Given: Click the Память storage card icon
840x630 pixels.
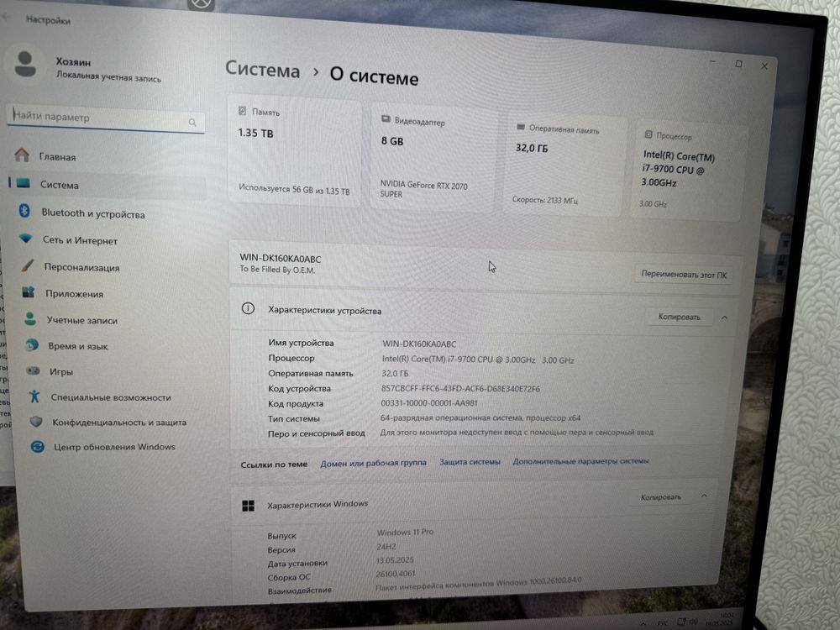Looking at the screenshot, I should (242, 110).
